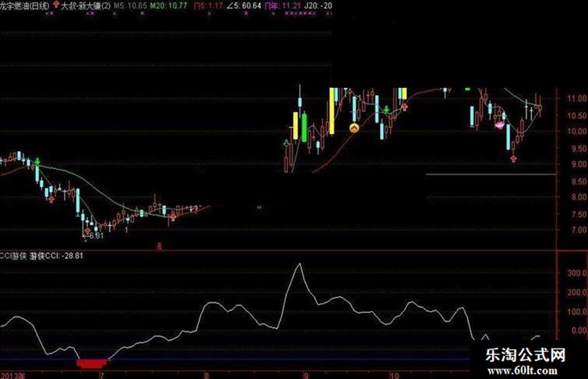The width and height of the screenshot is (588, 379).
Task: Click the 2013年 date label
Action: (x=13, y=375)
